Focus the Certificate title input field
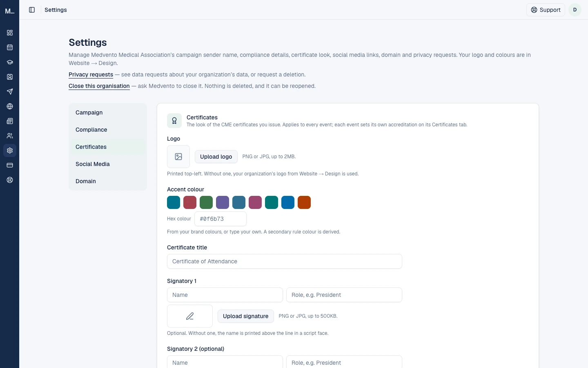This screenshot has height=368, width=588. point(285,261)
